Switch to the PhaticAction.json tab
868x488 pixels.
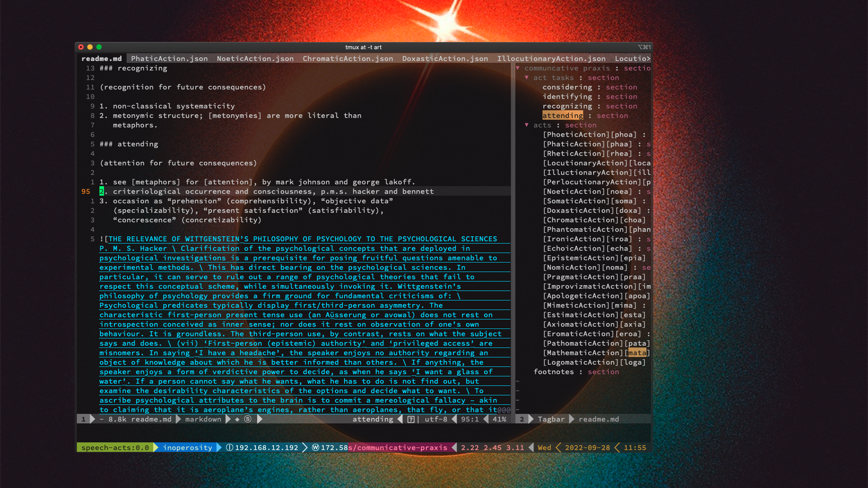pyautogui.click(x=169, y=59)
